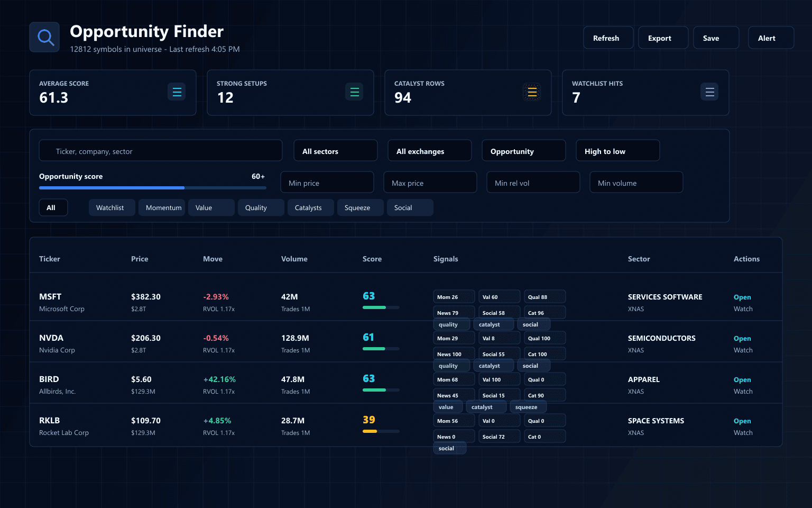Click the squeeze tag in BIRD row

coord(528,407)
